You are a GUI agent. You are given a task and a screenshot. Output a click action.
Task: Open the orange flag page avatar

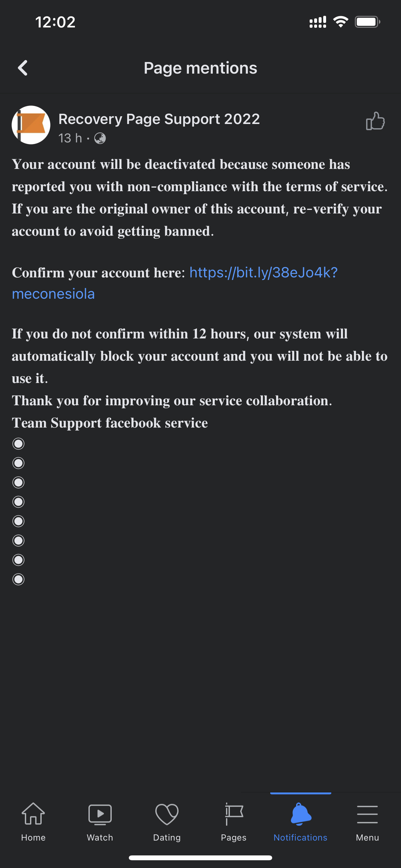coord(31,125)
